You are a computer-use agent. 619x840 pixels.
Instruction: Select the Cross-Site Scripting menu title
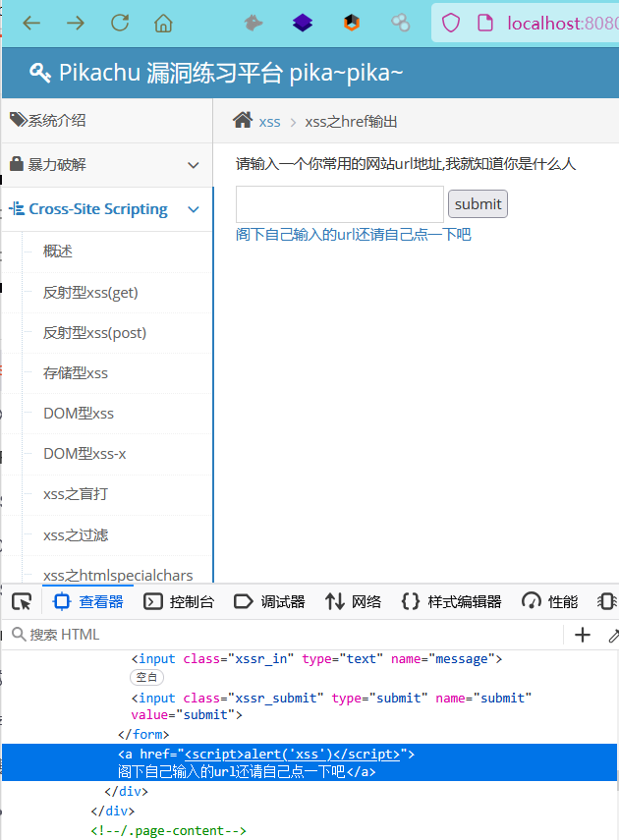(x=98, y=209)
